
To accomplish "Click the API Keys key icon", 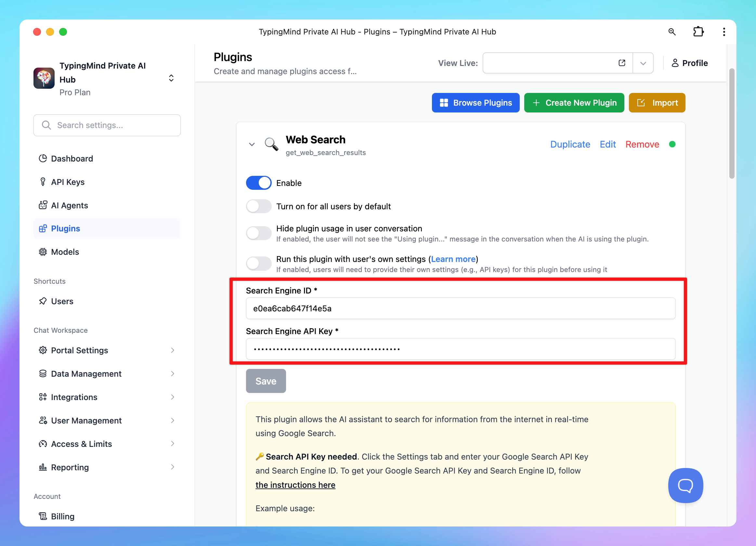I will (x=43, y=182).
